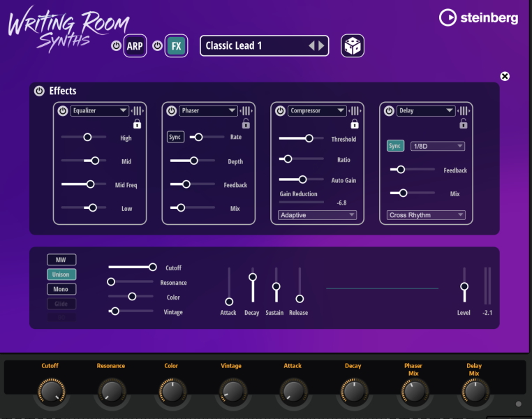Toggle the Phaser power button
This screenshot has height=419, width=532.
click(x=172, y=111)
